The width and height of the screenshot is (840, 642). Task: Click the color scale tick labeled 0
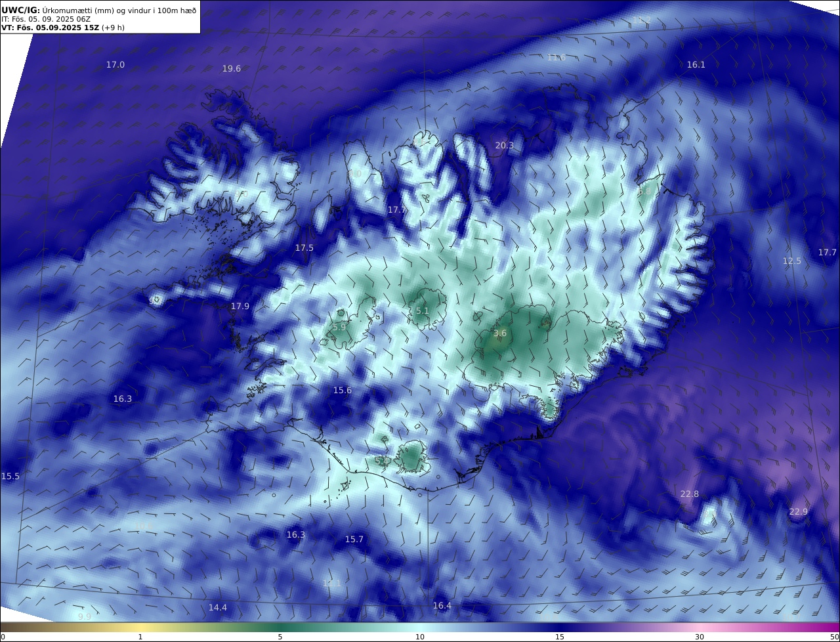pyautogui.click(x=3, y=637)
